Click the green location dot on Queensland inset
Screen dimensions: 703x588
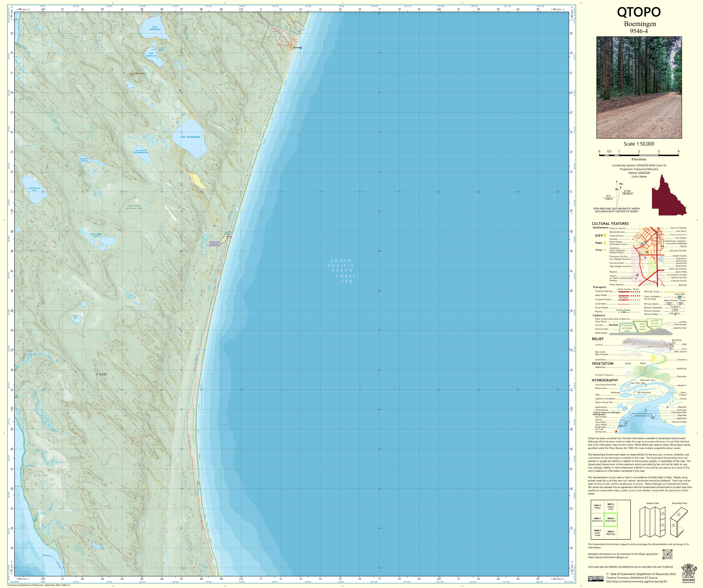(x=685, y=208)
